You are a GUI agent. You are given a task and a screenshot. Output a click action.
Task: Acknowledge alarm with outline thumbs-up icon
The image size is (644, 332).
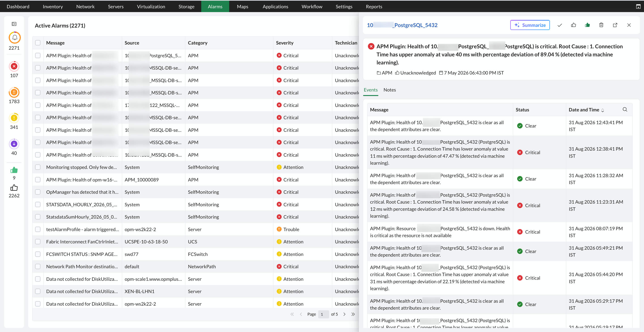click(x=574, y=25)
